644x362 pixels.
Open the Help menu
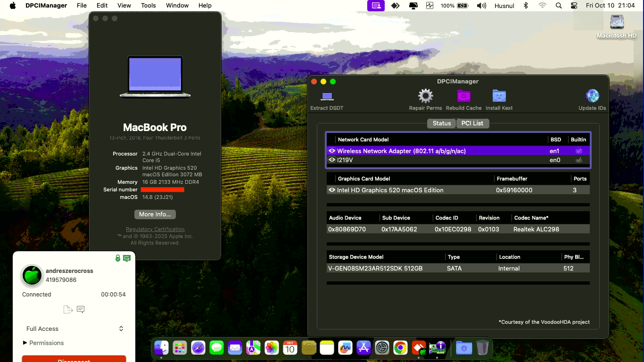205,6
